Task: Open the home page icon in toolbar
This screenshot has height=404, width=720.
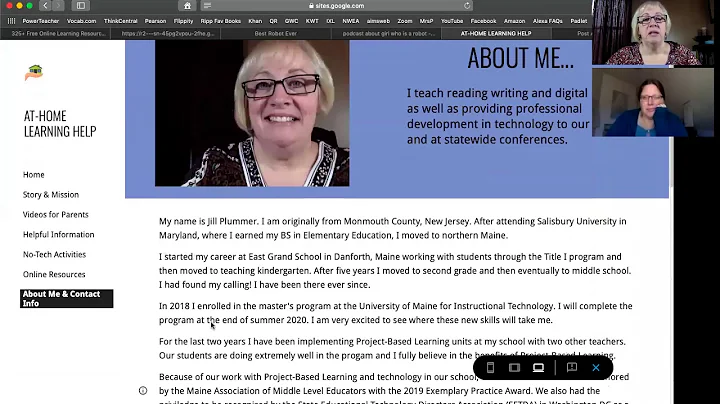Action: (187, 6)
